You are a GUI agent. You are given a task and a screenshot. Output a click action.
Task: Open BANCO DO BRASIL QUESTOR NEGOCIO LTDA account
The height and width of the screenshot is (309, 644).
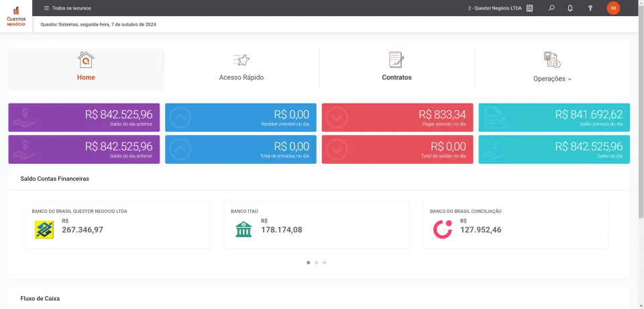(x=79, y=211)
